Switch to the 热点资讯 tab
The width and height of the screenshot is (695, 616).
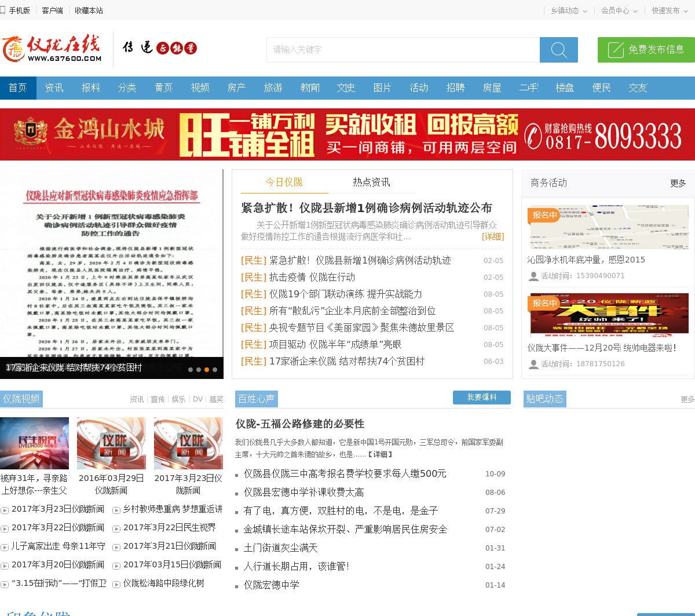coord(371,182)
